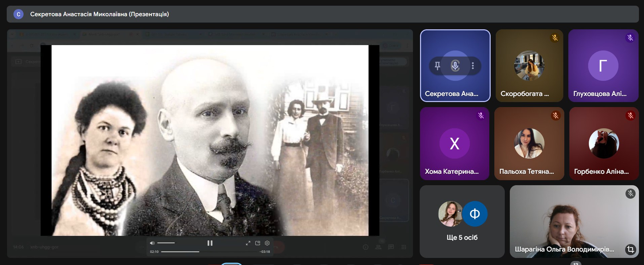Mute the video using the speaker icon
The height and width of the screenshot is (265, 644).
152,243
